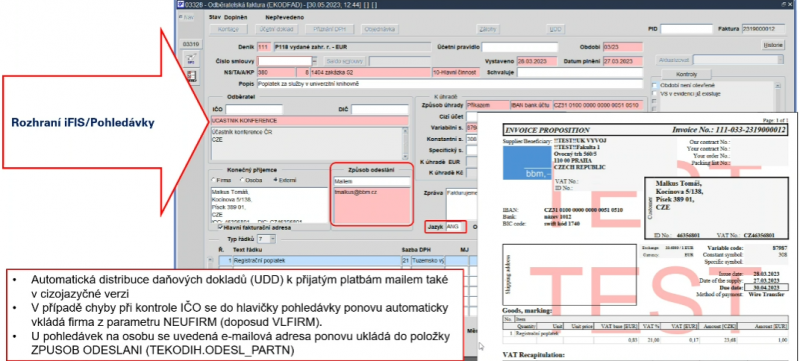Click the Saldo smlouvy button
Image resolution: width=800 pixels, height=361 pixels.
pos(345,61)
